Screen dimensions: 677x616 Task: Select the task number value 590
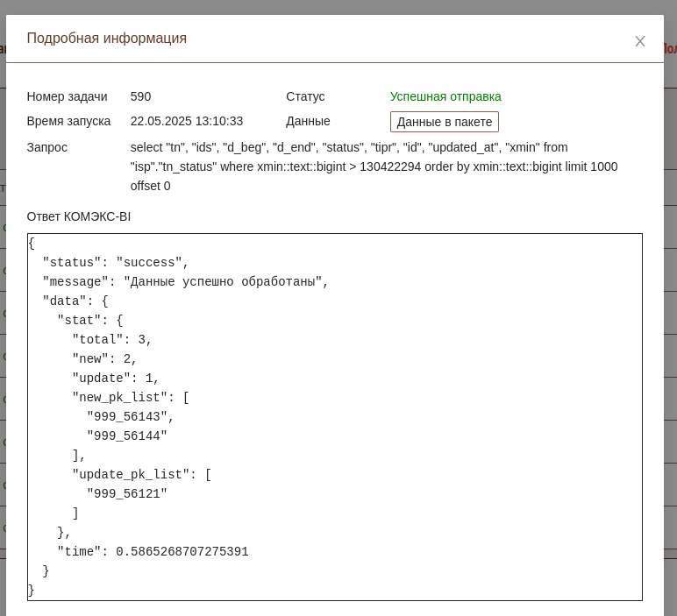140,96
